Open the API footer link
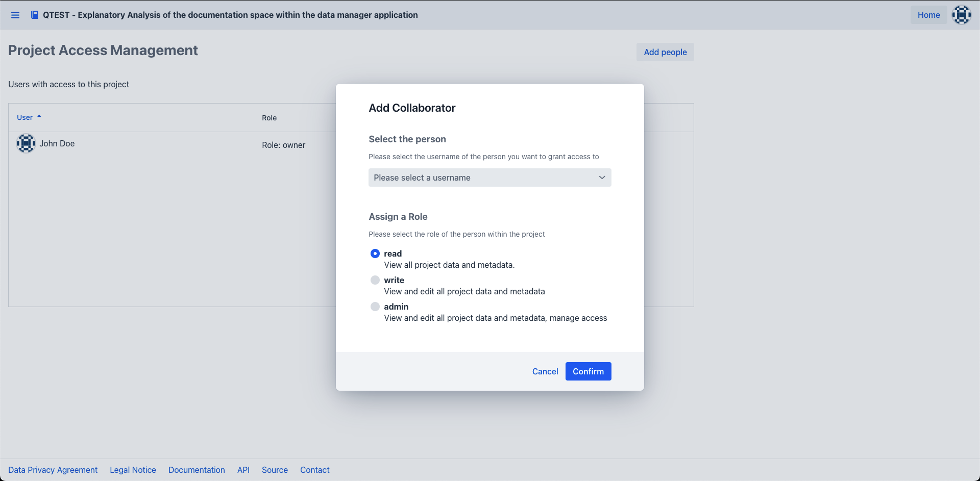Image resolution: width=980 pixels, height=481 pixels. tap(243, 470)
